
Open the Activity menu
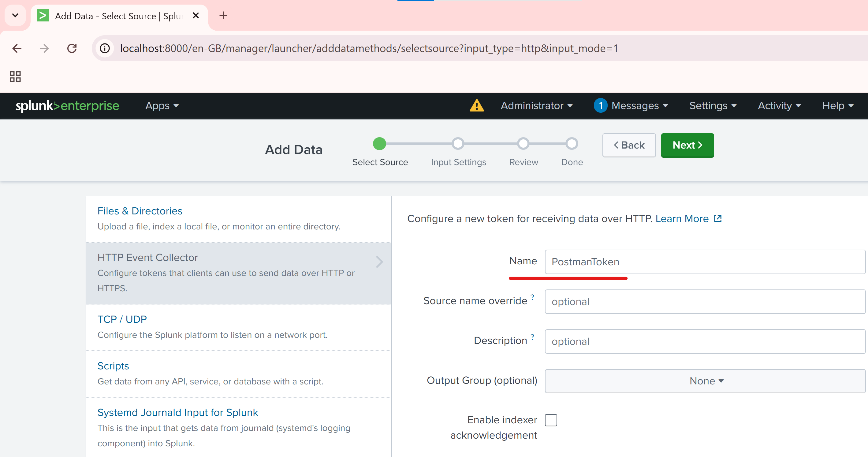779,106
